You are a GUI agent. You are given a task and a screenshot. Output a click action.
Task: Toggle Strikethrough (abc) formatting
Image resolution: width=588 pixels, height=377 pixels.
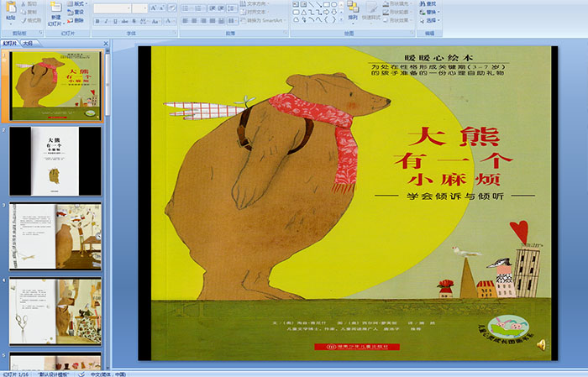click(124, 21)
